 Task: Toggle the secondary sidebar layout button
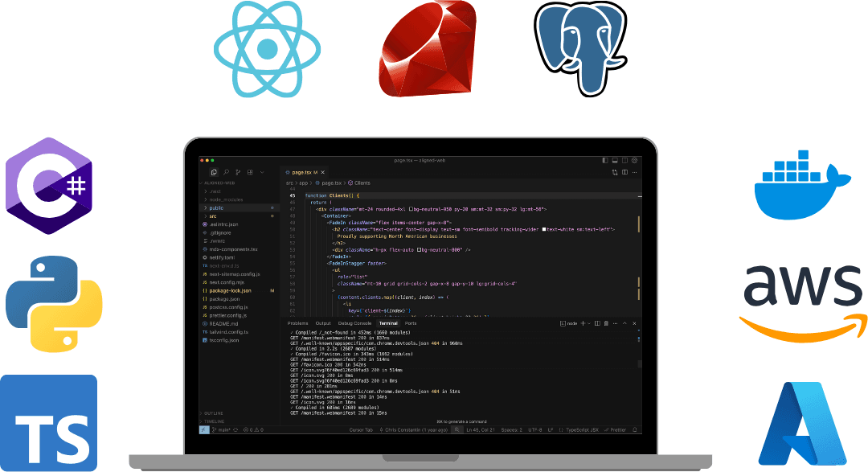click(624, 160)
